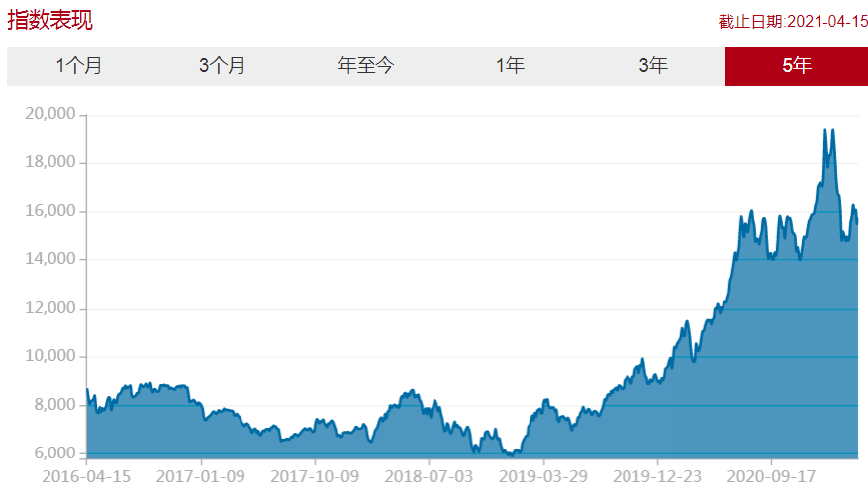
Task: Click the 16,000 y-axis label
Action: pyautogui.click(x=49, y=211)
